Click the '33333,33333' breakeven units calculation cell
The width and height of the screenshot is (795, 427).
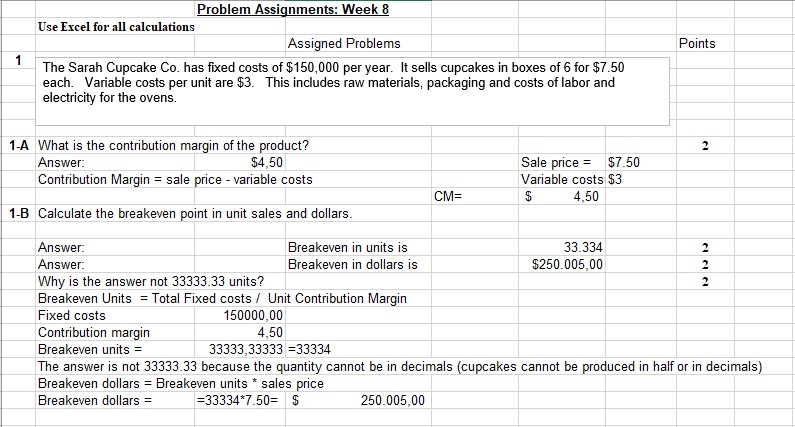245,349
